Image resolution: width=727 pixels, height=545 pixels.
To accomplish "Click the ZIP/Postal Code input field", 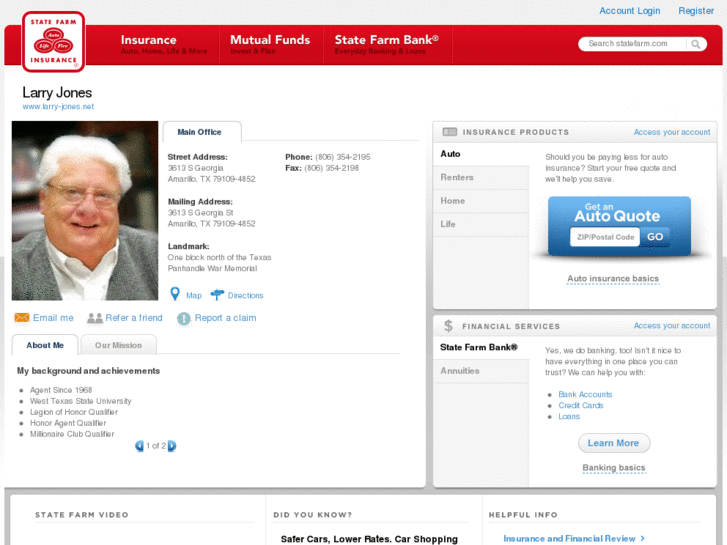I will click(605, 237).
